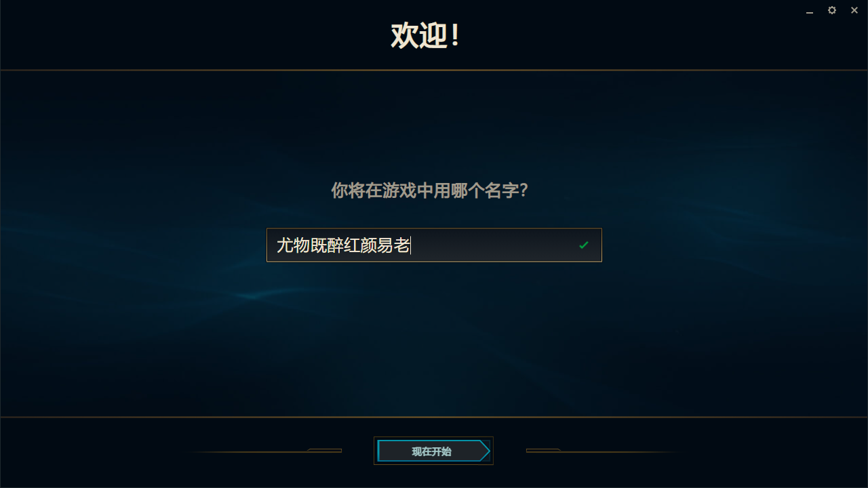868x488 pixels.
Task: Click the question mark of the name prompt
Action: click(523, 190)
